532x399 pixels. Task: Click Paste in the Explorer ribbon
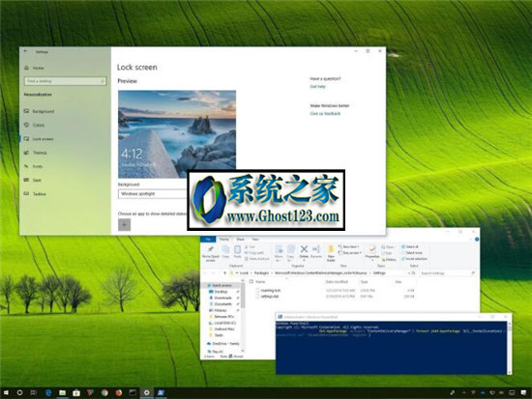click(238, 252)
